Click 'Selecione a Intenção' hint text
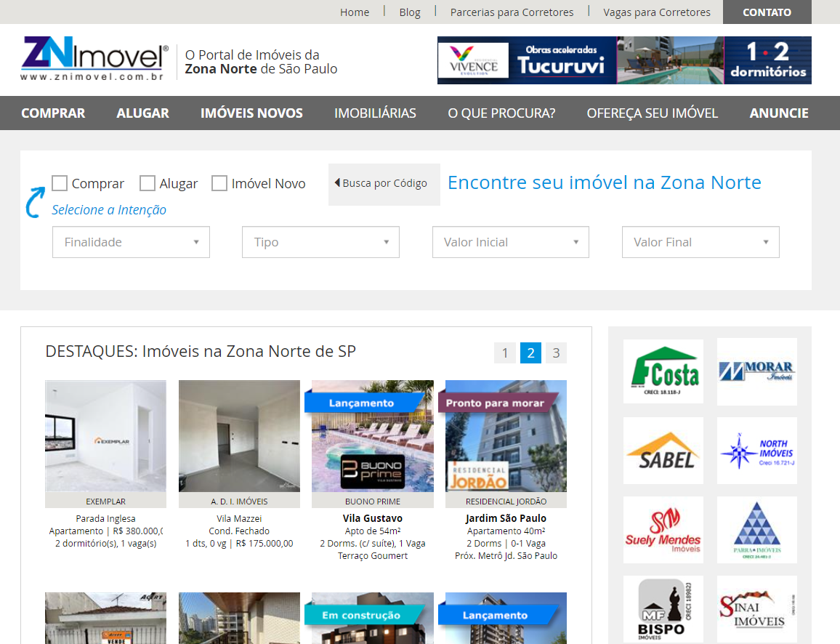 click(x=109, y=210)
